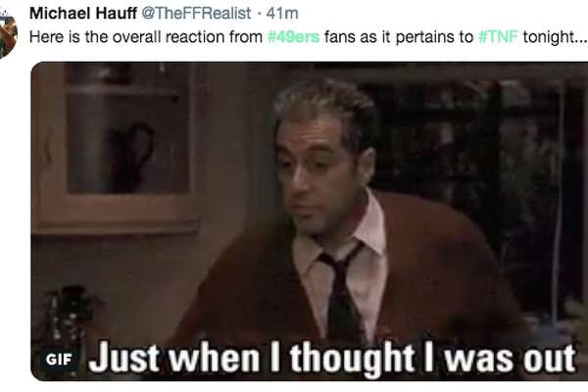Click the caption 'Just when I thought'

(253, 359)
